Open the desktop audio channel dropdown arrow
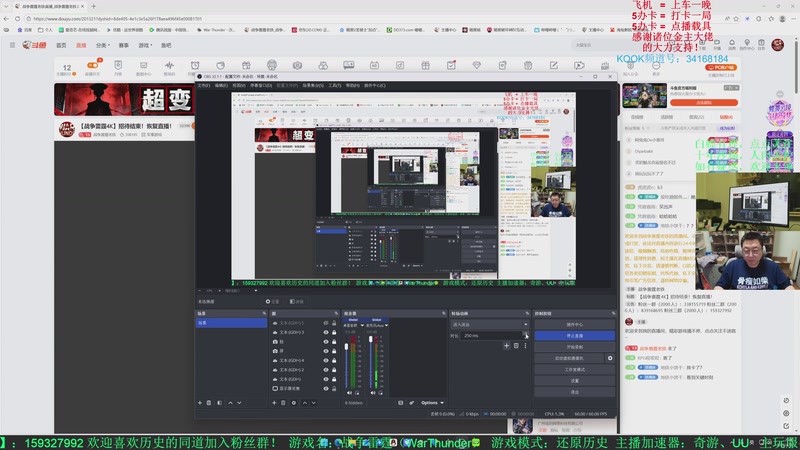The width and height of the screenshot is (800, 450). point(362,325)
